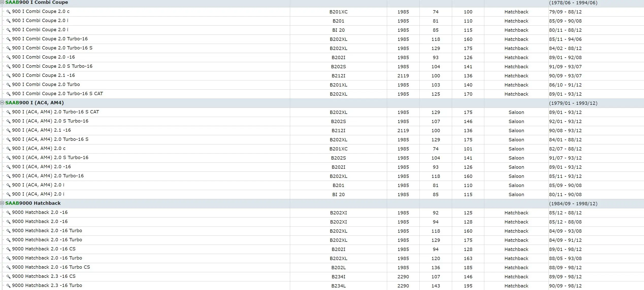This screenshot has height=290, width=644.
Task: Click Saloon in AC4, AM4 2.1 -16 row
Action: point(516,131)
